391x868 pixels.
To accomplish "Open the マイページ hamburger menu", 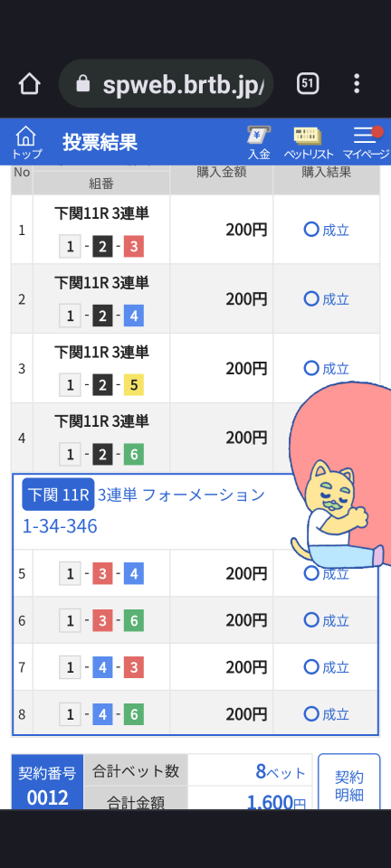I will [365, 142].
